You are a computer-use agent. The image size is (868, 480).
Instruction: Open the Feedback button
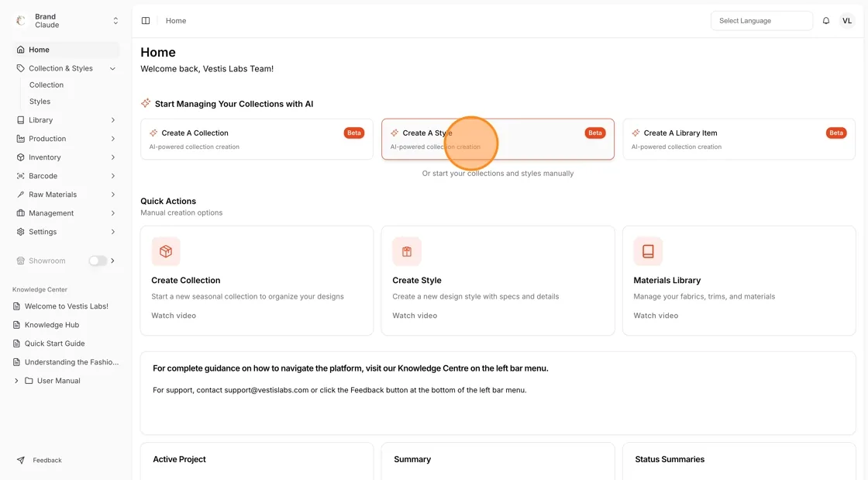39,460
